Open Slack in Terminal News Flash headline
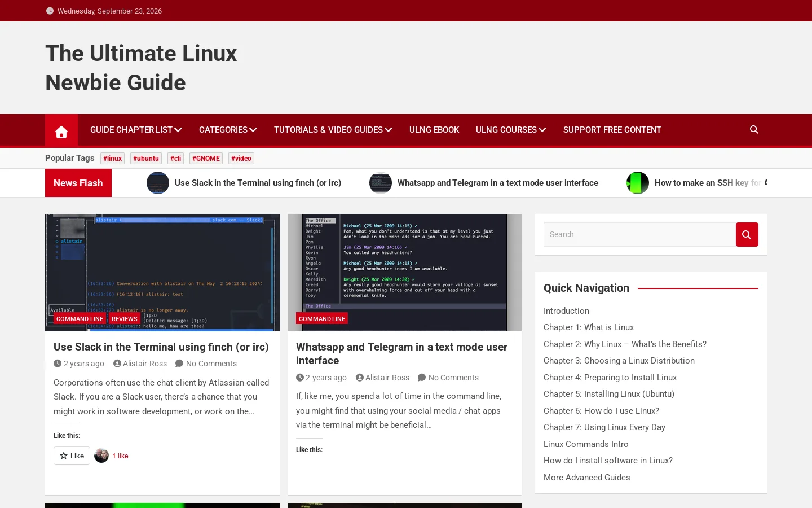The height and width of the screenshot is (508, 812). (258, 183)
